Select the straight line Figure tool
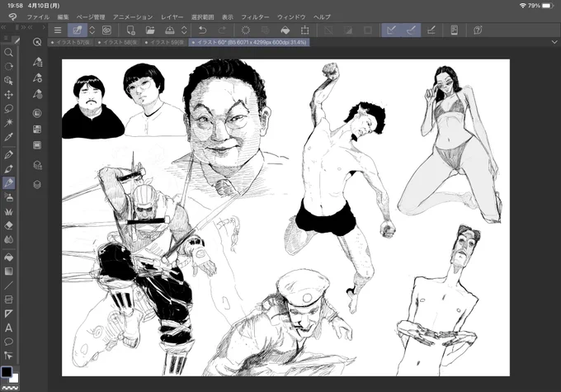 [x=8, y=286]
